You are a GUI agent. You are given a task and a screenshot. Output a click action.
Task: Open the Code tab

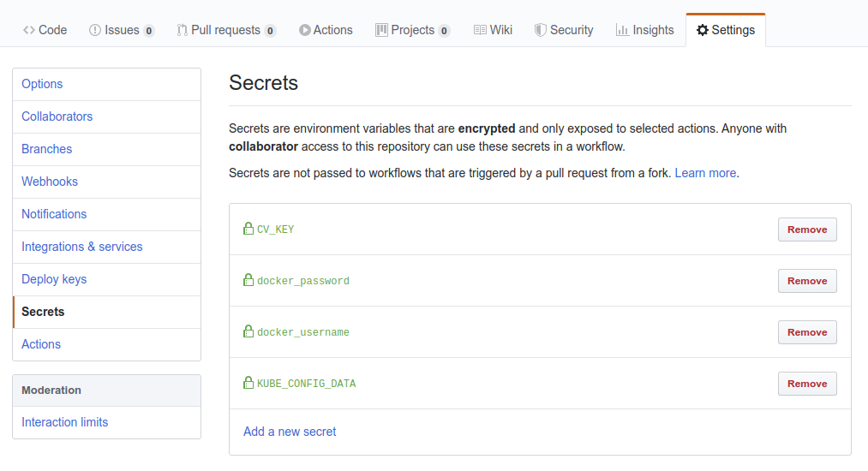tap(45, 30)
